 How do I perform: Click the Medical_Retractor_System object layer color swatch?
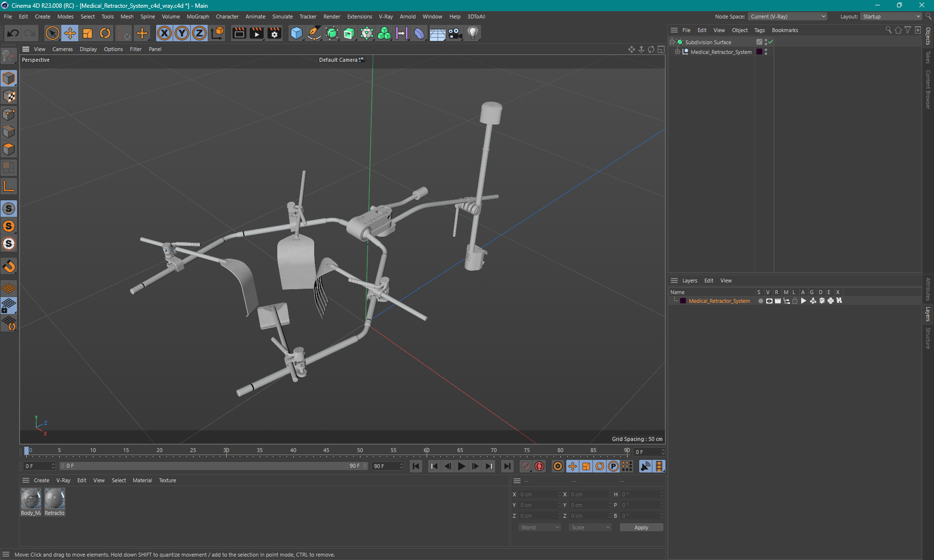(759, 52)
